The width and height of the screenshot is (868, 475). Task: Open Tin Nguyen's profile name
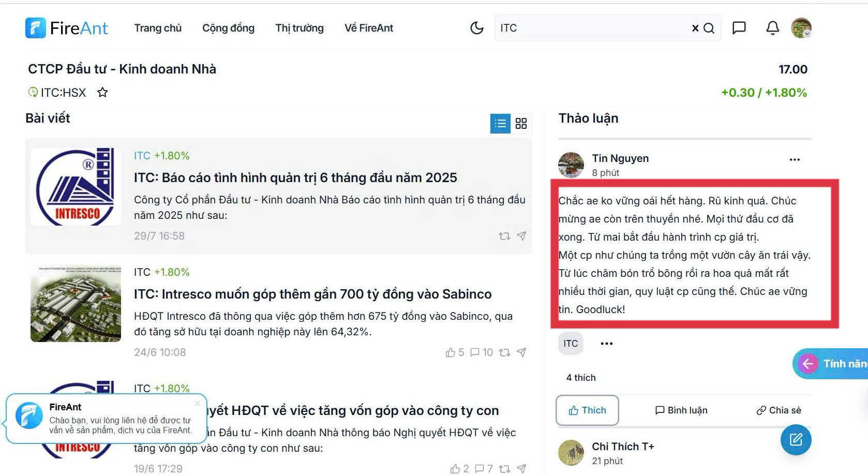(x=620, y=158)
